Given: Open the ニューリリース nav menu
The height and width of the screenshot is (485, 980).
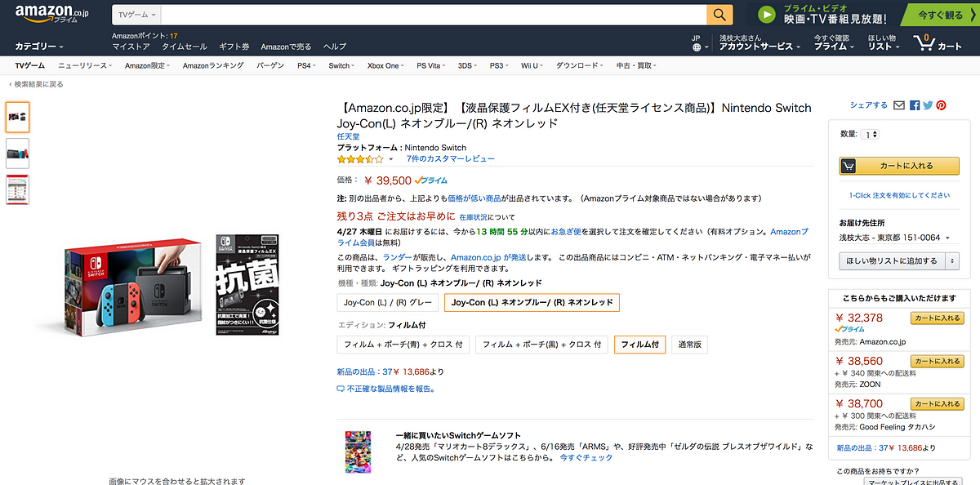Looking at the screenshot, I should click(x=85, y=65).
